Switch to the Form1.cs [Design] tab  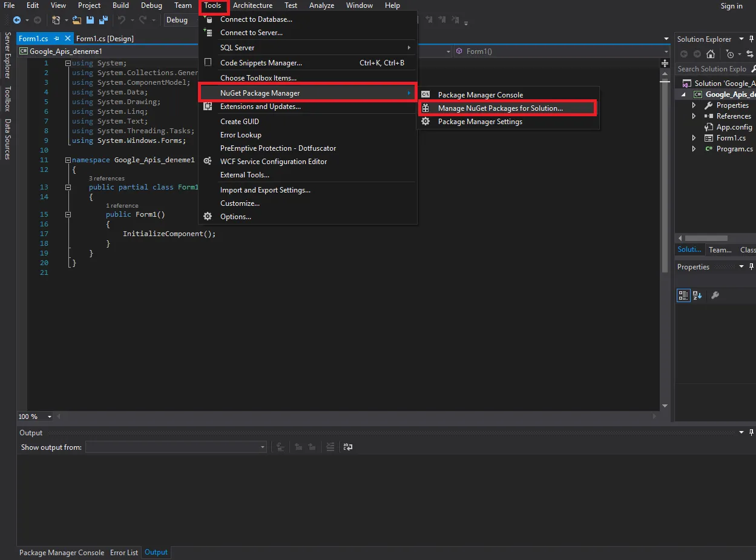tap(105, 39)
